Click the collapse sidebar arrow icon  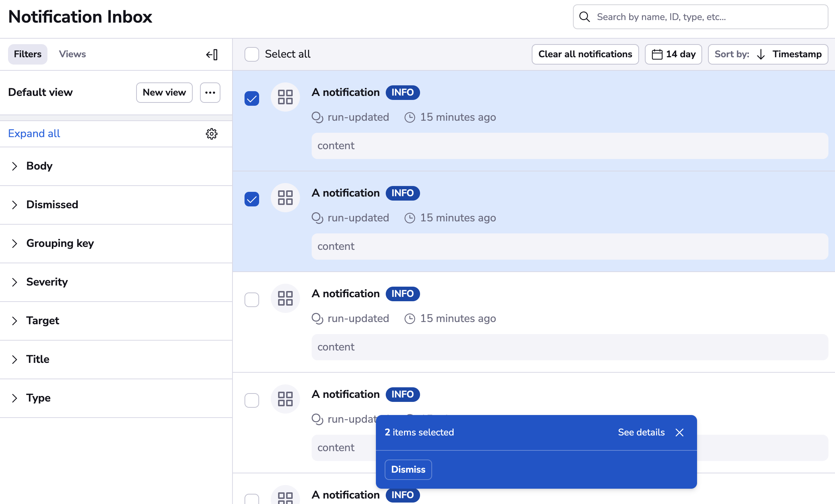[x=211, y=54]
